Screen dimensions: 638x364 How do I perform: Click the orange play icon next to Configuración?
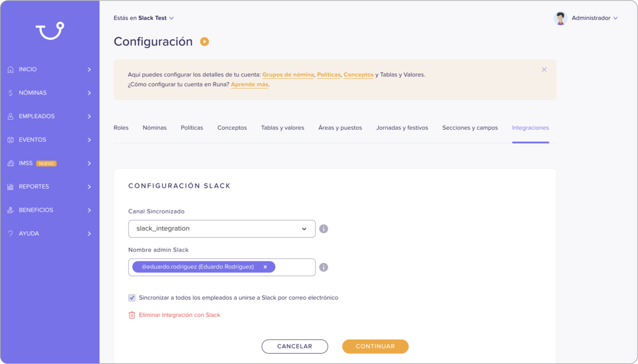(x=204, y=42)
